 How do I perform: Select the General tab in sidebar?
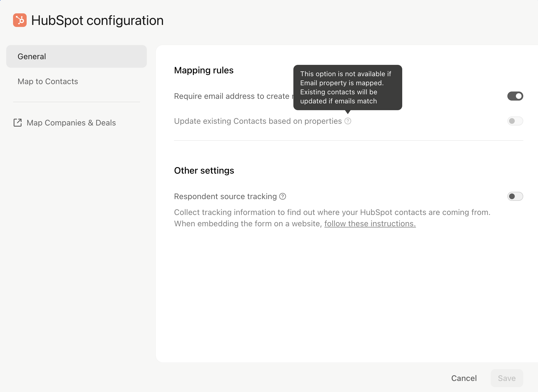click(77, 56)
